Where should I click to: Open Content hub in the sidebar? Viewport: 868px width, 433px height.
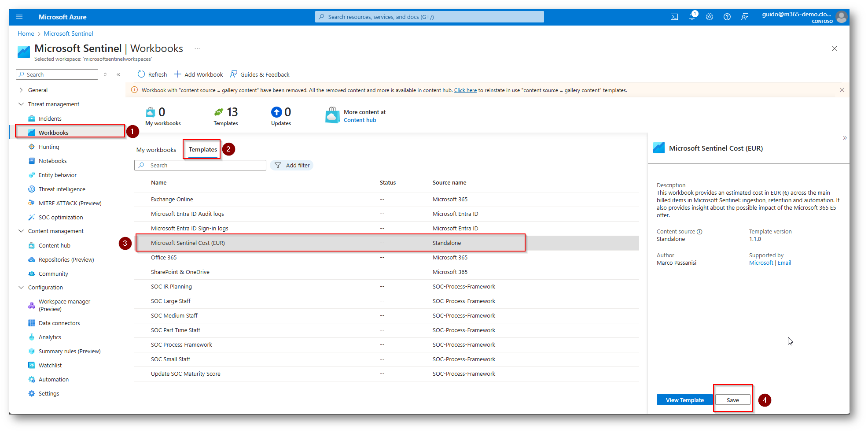[55, 245]
